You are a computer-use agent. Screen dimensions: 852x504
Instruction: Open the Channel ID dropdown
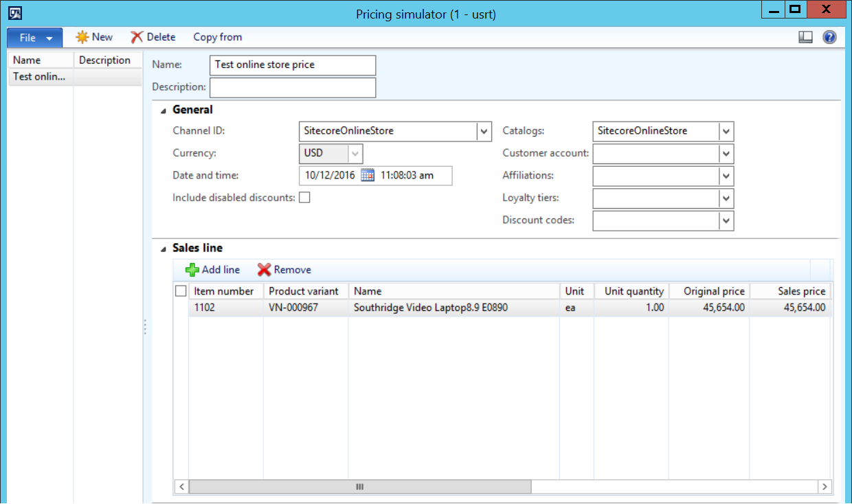point(485,130)
